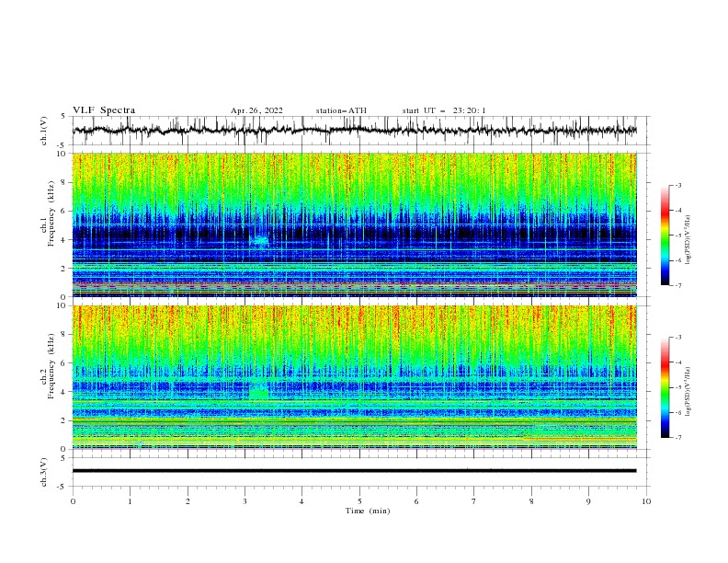Click the ch.2 "Frequency (kHz)" axis label
This screenshot has width=728, height=563.
click(51, 366)
